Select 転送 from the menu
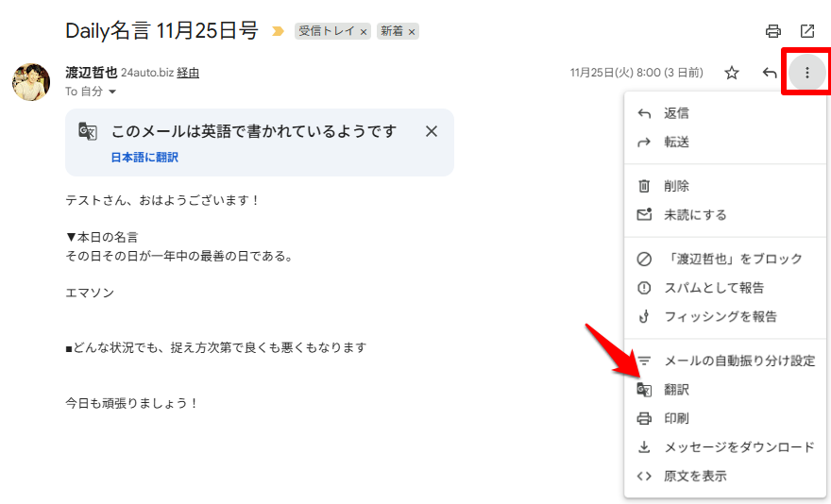 click(x=676, y=143)
